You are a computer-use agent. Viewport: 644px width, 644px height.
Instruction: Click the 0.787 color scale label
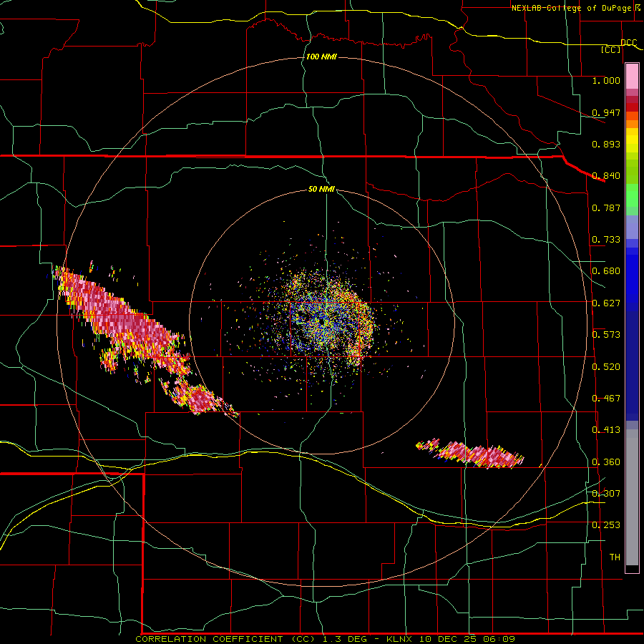click(606, 208)
